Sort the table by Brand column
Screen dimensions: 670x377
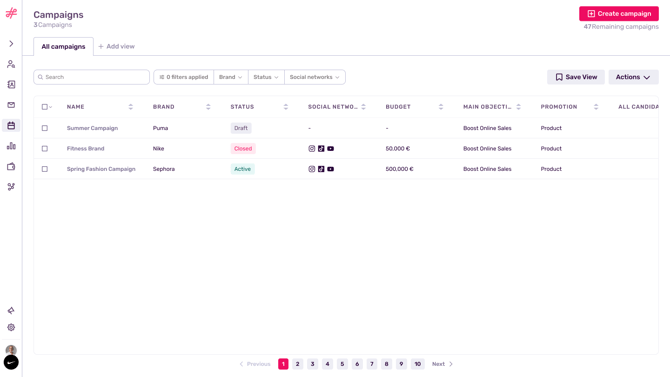point(208,107)
